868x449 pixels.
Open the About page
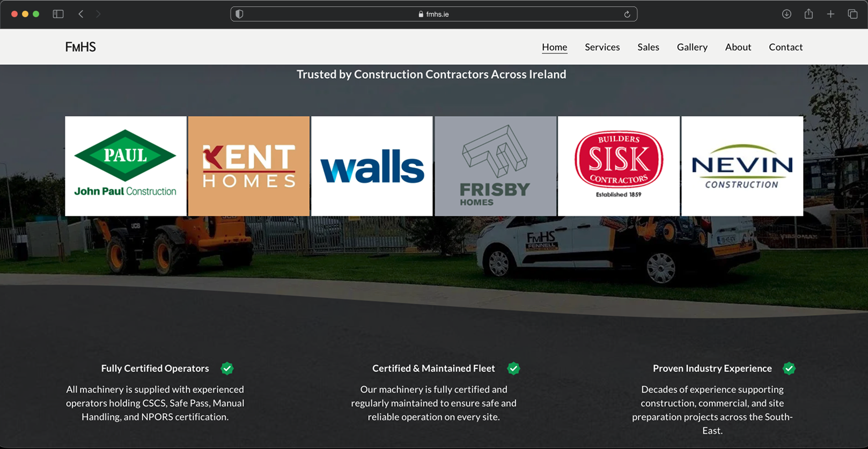point(738,47)
